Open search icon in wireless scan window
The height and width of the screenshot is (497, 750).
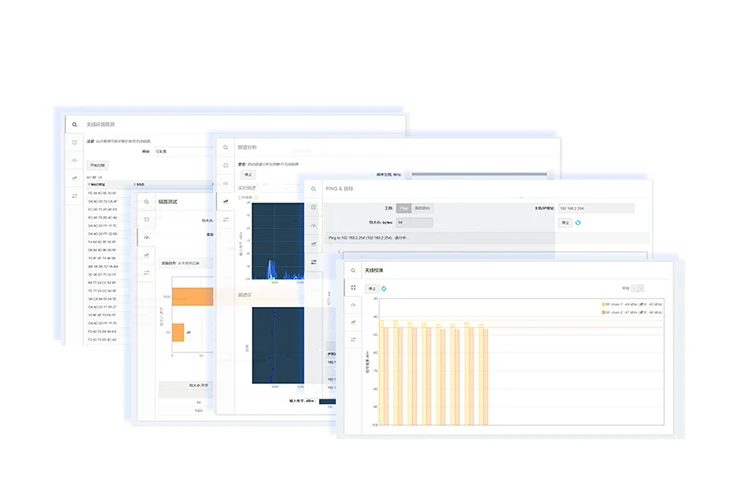(75, 124)
